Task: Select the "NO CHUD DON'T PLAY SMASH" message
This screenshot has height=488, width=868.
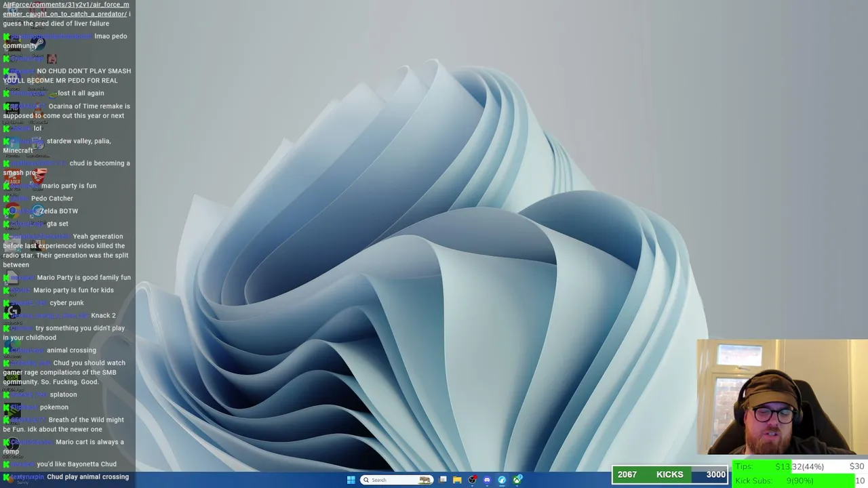Action: coord(67,76)
